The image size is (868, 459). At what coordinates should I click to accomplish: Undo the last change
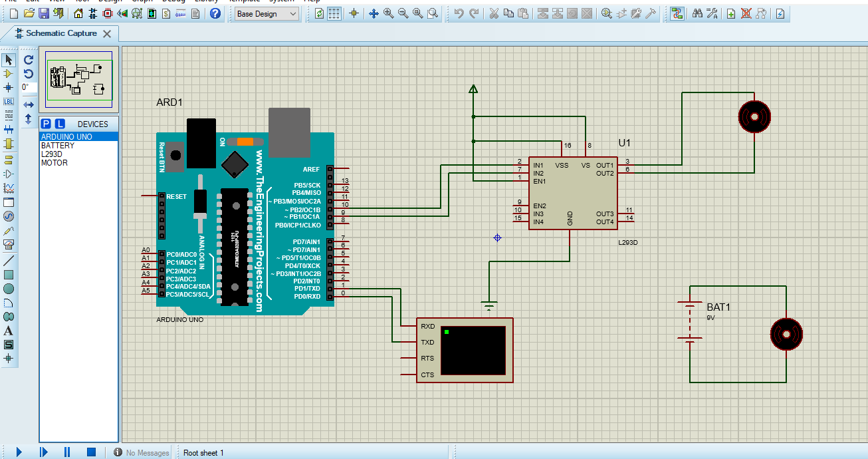click(x=459, y=13)
